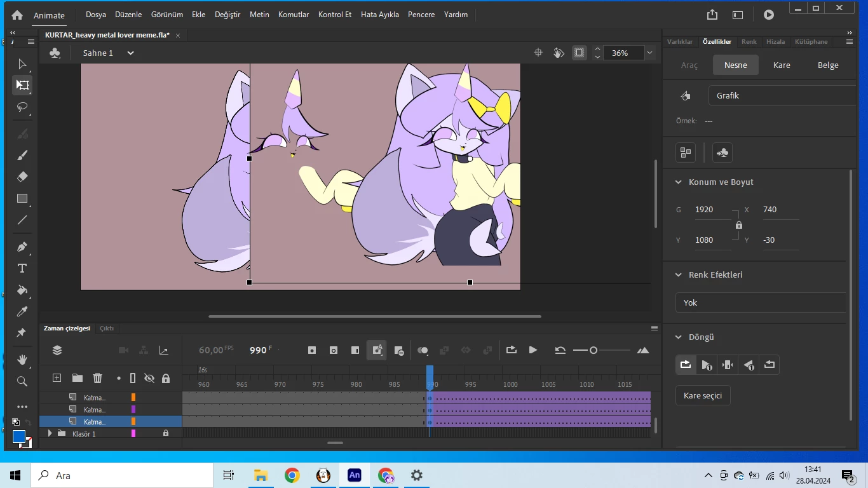Select the Text tool
This screenshot has height=488, width=868.
click(x=22, y=268)
